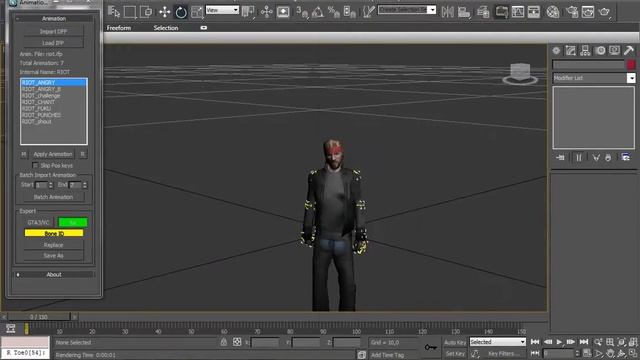Click Batch Animation button
Image resolution: width=640 pixels, height=360 pixels.
pyautogui.click(x=53, y=197)
